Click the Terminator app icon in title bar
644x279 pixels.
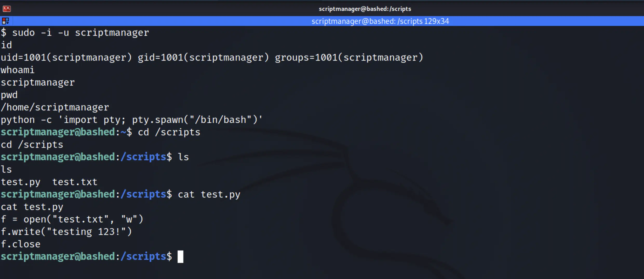(7, 9)
